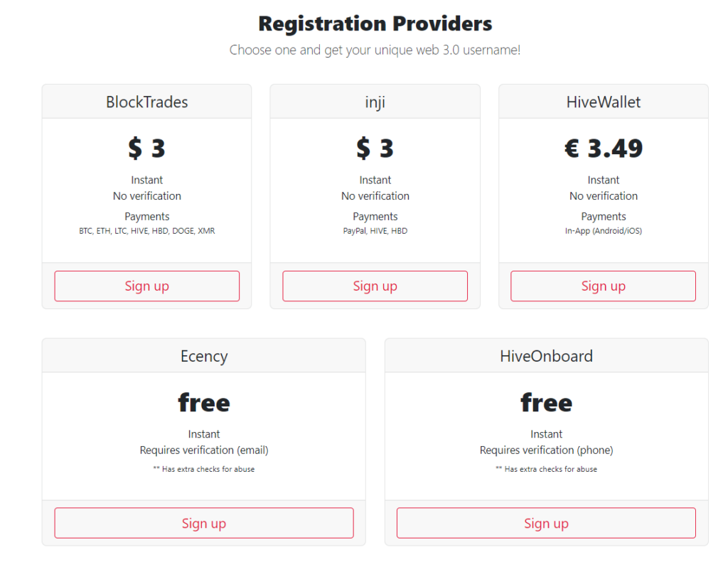Click the BTC, ETH, LTC payment methods list

point(146,231)
